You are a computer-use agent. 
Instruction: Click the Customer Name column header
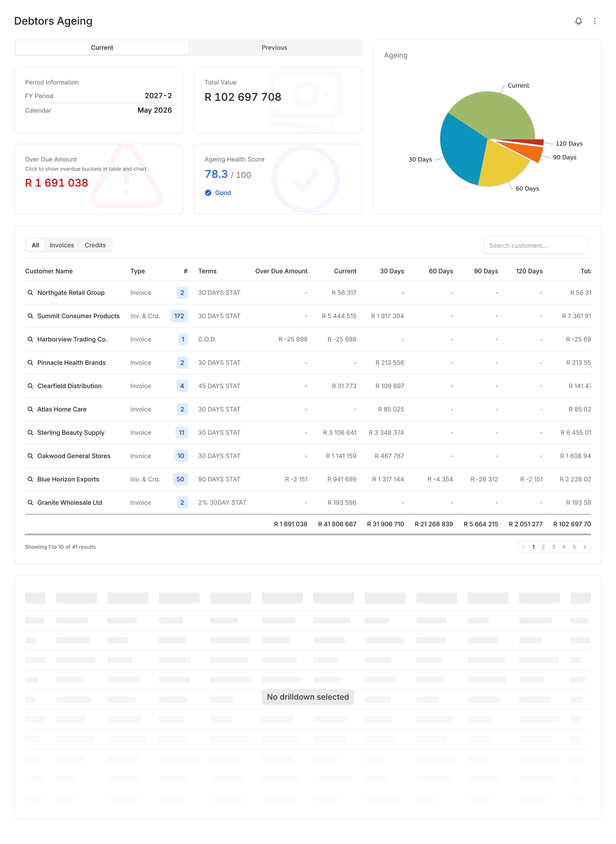(x=49, y=271)
